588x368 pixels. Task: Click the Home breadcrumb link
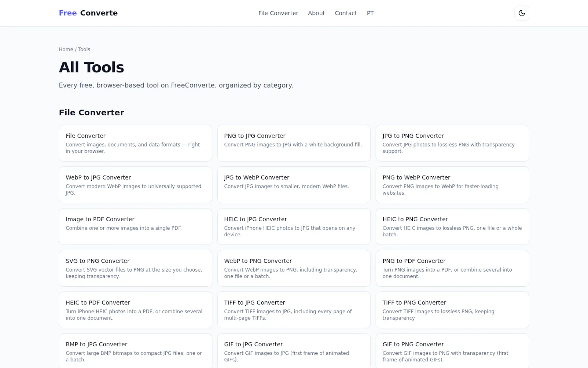tap(66, 49)
